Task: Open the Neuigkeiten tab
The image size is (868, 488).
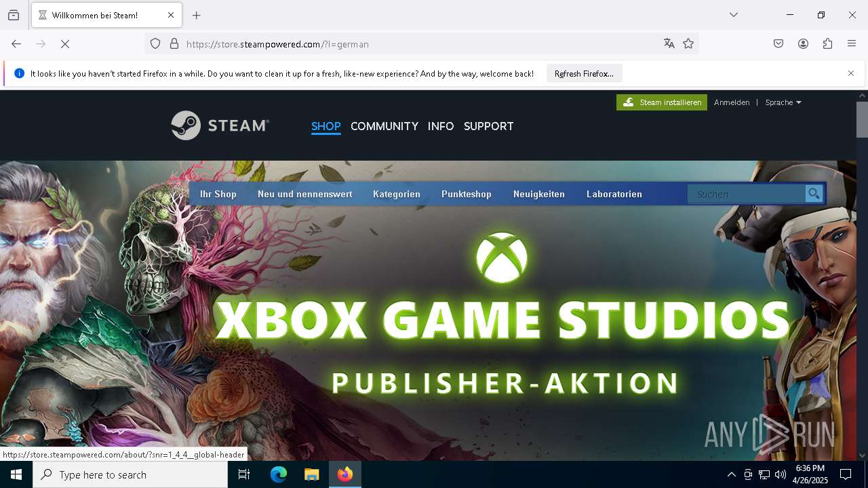Action: pos(539,194)
